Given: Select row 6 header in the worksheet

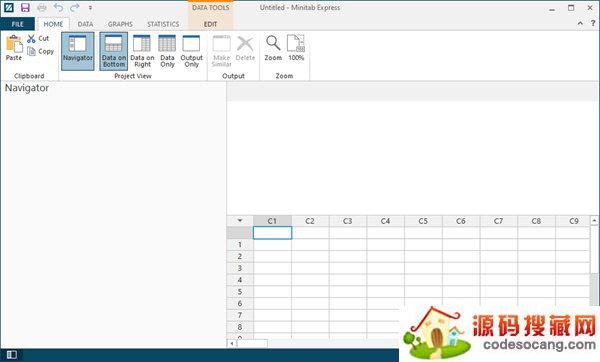Looking at the screenshot, I should [240, 303].
